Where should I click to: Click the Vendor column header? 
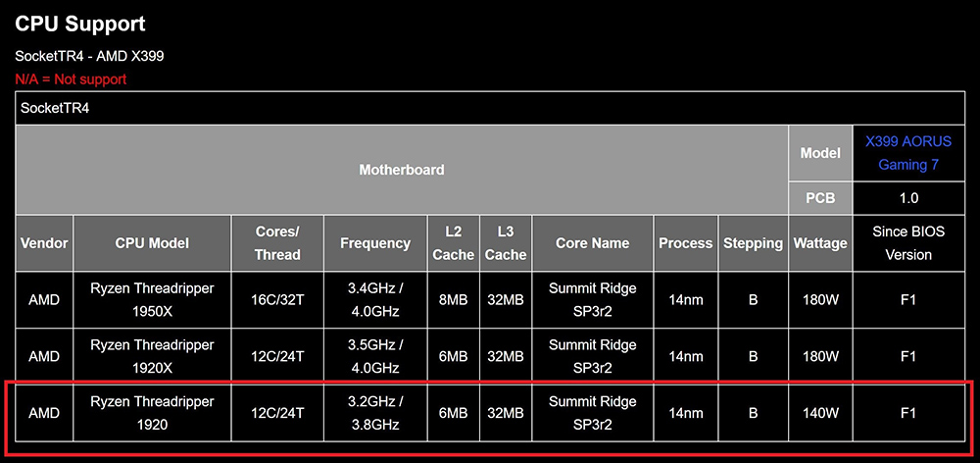44,243
